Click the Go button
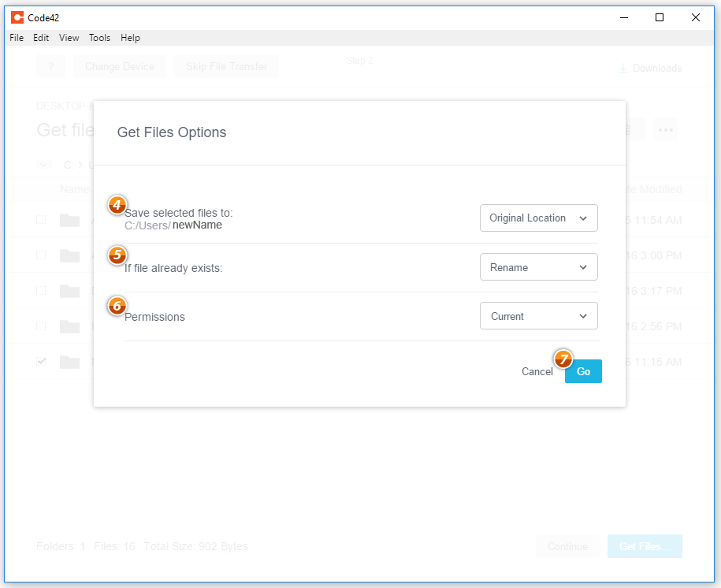721x588 pixels. [582, 371]
